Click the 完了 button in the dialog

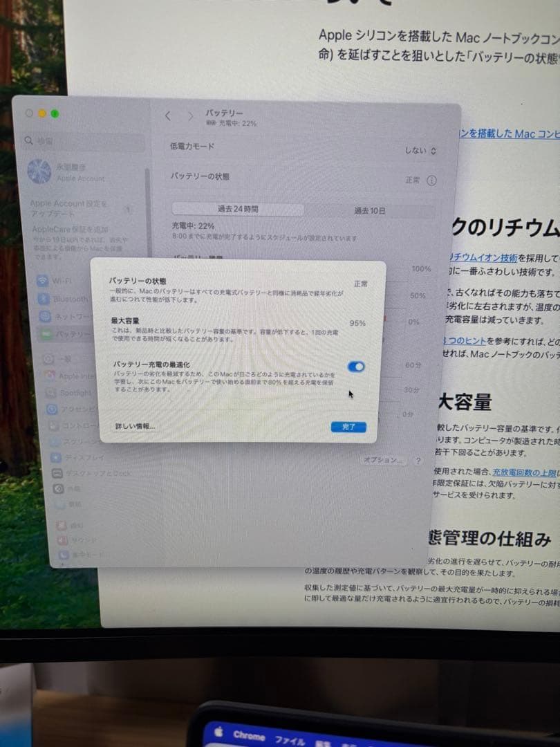click(x=348, y=427)
